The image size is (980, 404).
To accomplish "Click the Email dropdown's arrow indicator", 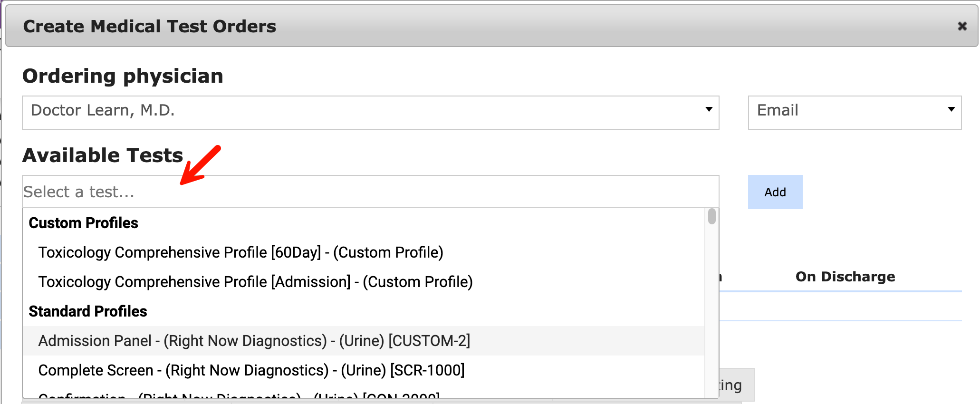I will 951,110.
